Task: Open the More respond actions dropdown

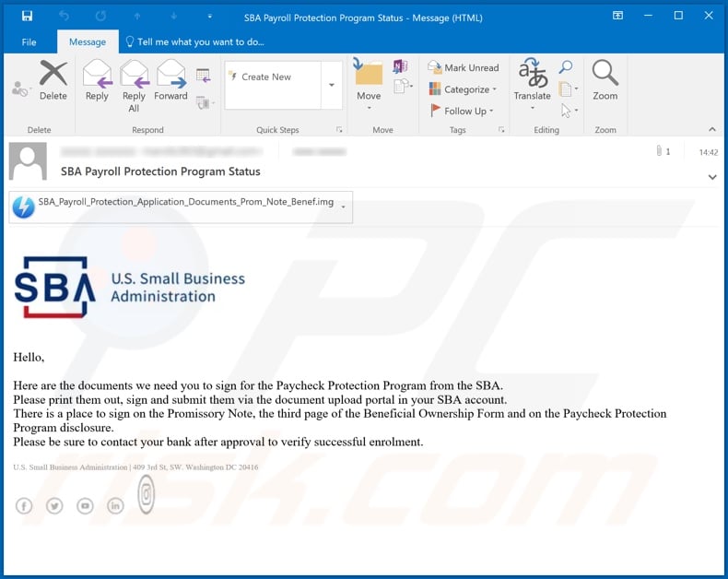Action: [x=205, y=102]
